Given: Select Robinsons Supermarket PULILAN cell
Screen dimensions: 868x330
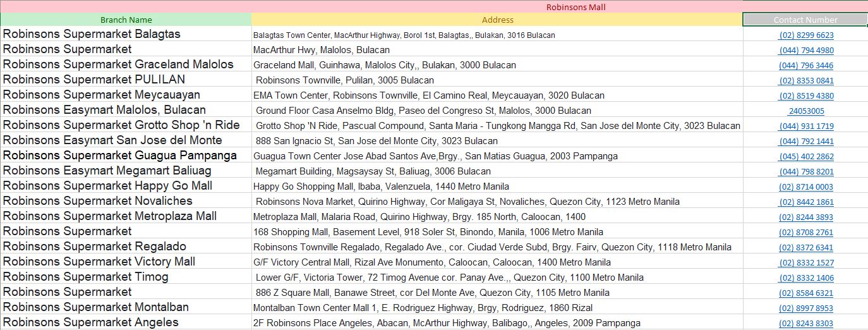Looking at the screenshot, I should 126,80.
